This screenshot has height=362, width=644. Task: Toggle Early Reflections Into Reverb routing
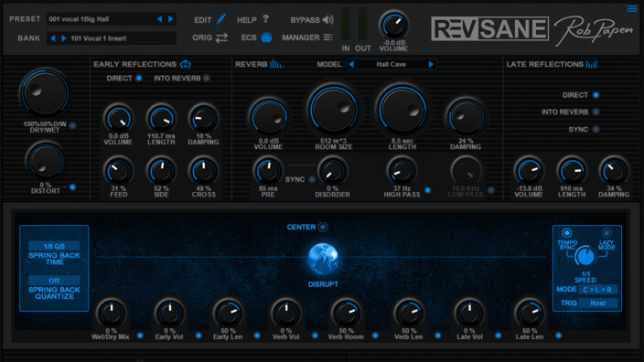(207, 78)
